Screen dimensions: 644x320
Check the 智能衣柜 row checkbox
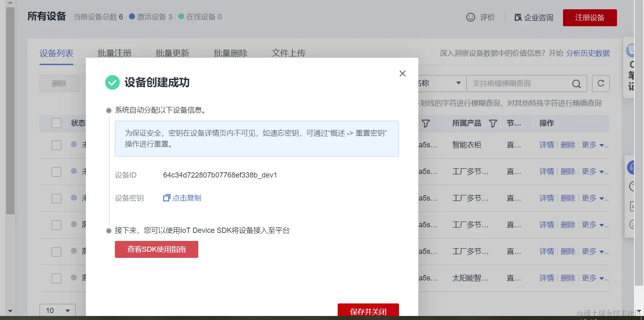[56, 145]
